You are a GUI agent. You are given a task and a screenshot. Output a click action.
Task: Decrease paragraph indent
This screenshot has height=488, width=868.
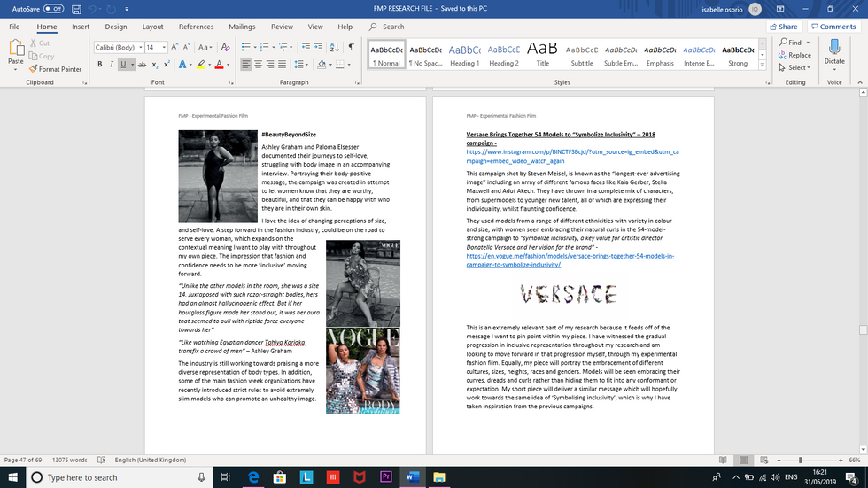(x=306, y=47)
